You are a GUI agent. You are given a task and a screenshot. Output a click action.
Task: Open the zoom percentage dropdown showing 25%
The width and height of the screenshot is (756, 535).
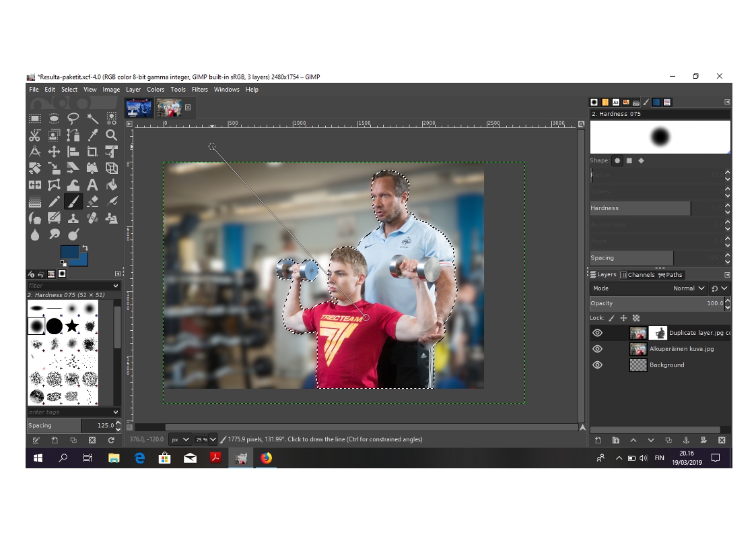206,439
